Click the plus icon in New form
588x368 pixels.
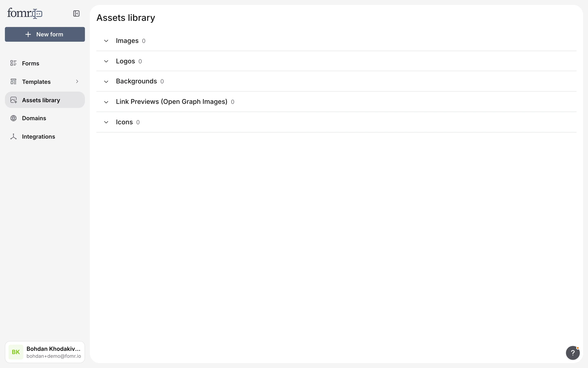pos(28,34)
